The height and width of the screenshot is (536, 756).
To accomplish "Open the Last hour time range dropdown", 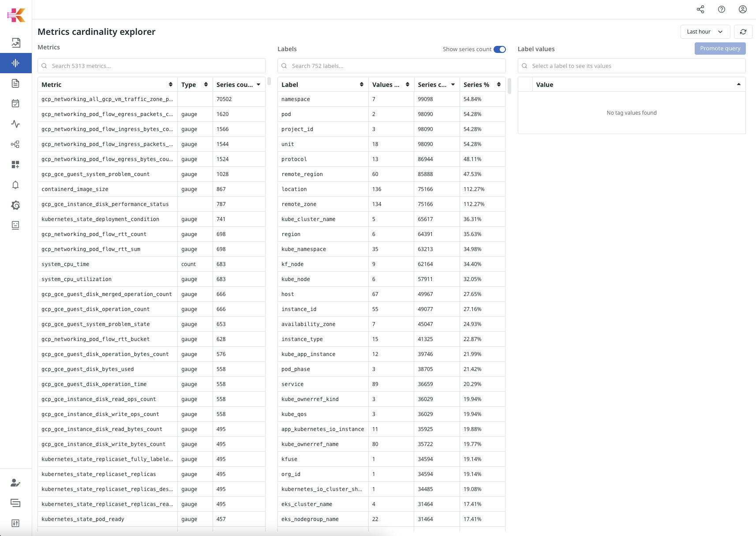I will 704,32.
